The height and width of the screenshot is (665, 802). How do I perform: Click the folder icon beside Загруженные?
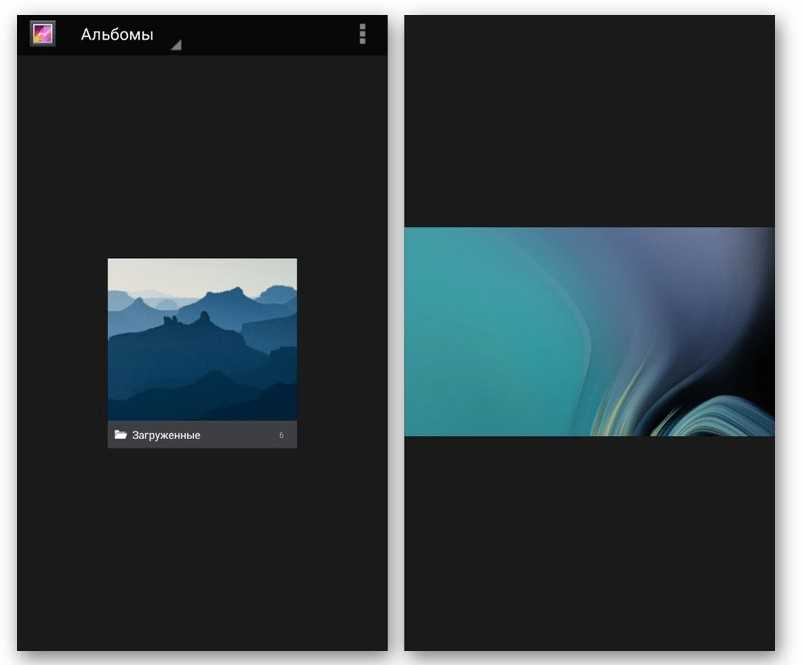(x=120, y=435)
